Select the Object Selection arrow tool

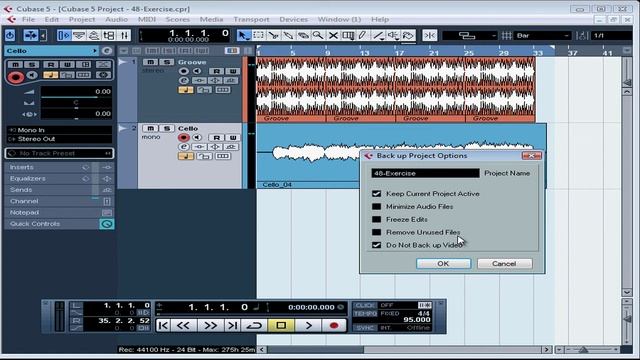244,36
